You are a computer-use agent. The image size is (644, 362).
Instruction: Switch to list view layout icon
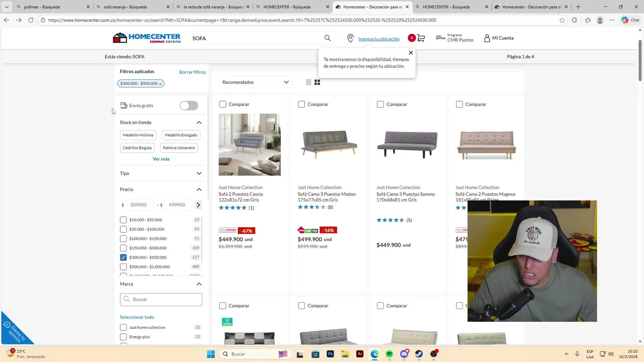308,82
